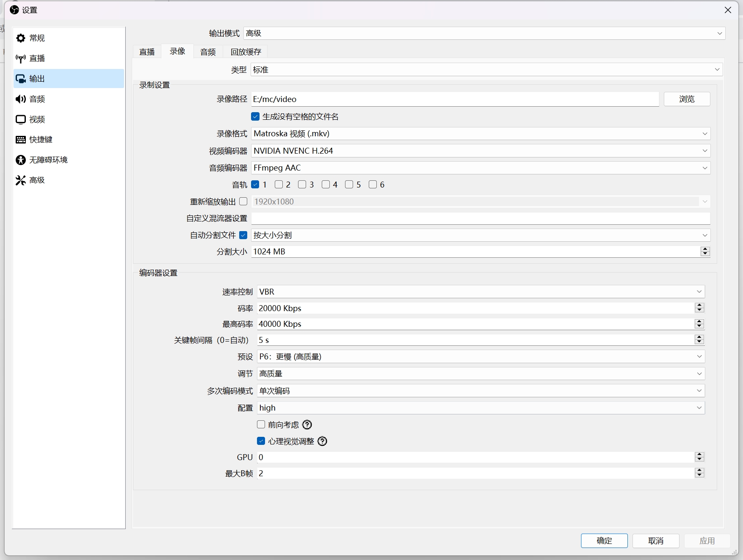Switch to the 回放缓存 tab

click(x=246, y=51)
